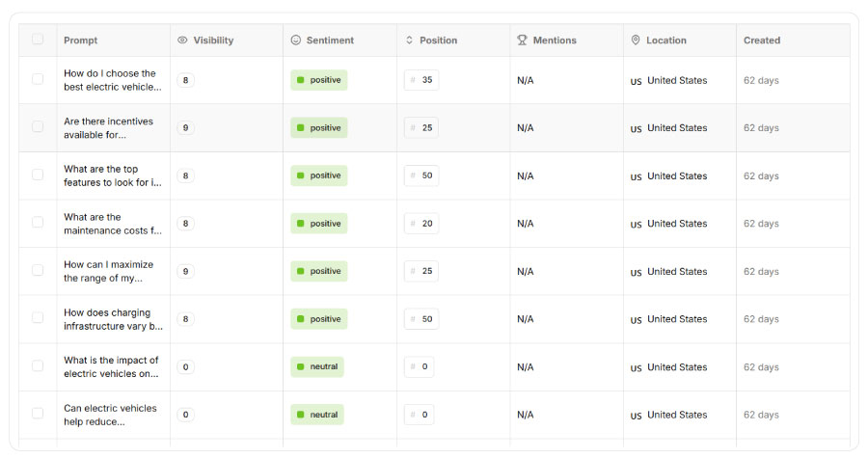Select checkbox for 'What are the maintenance costs' row

click(x=38, y=223)
